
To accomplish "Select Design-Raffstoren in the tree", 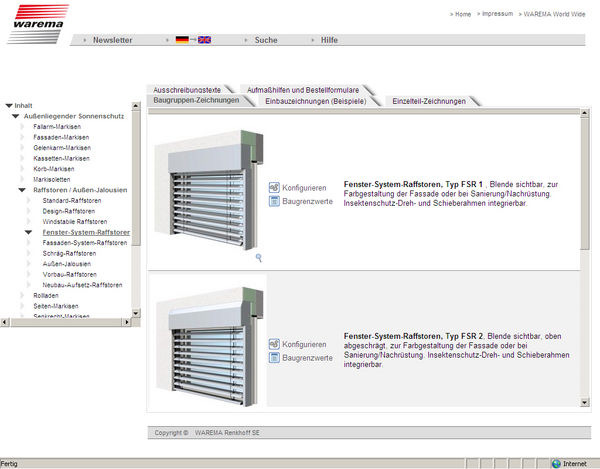I will [69, 211].
